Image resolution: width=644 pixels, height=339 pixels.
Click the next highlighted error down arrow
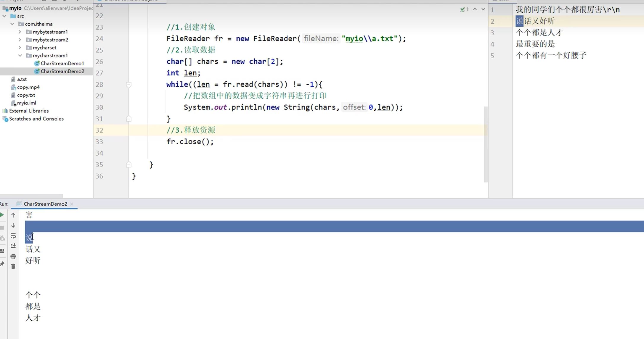pos(483,9)
